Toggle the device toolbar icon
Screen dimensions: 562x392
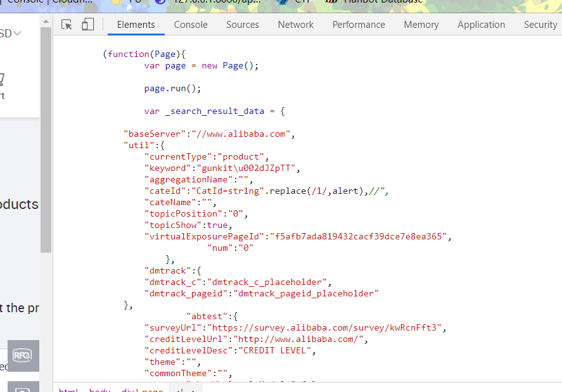tap(88, 24)
